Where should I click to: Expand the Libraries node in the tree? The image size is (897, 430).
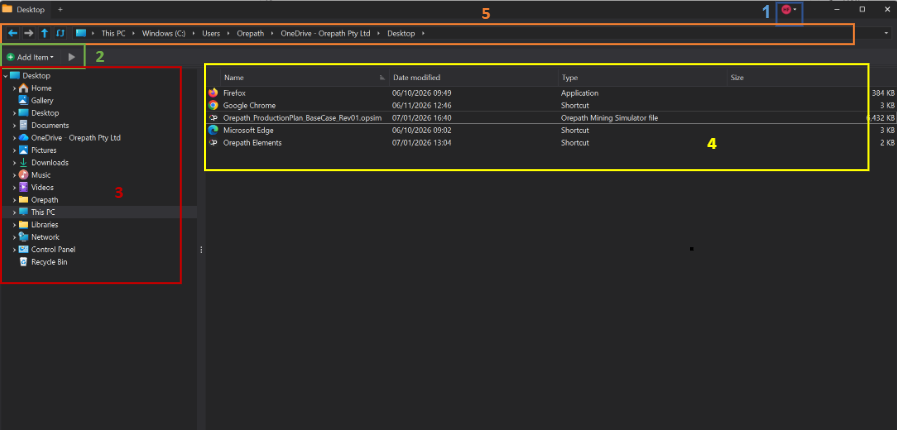point(14,225)
